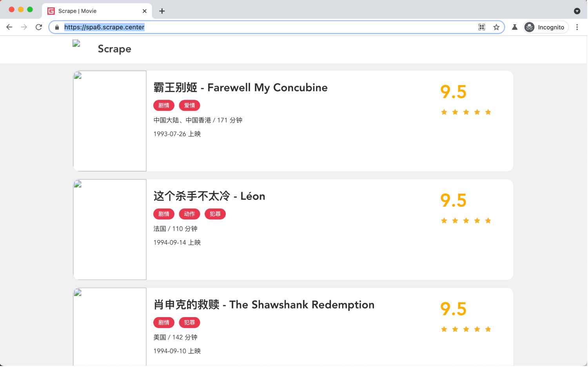Click the 动作 genre tag on Léon

click(189, 214)
